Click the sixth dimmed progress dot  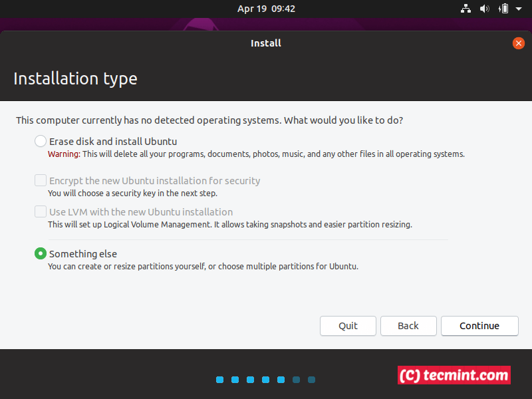(296, 380)
